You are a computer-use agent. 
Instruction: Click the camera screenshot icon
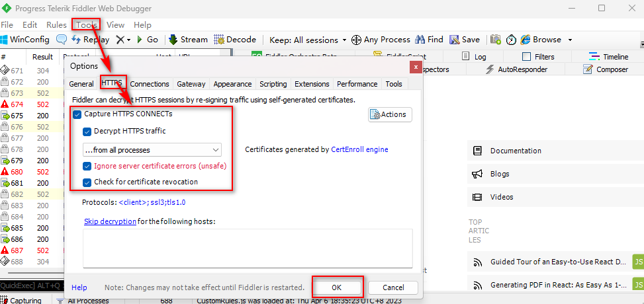click(496, 40)
